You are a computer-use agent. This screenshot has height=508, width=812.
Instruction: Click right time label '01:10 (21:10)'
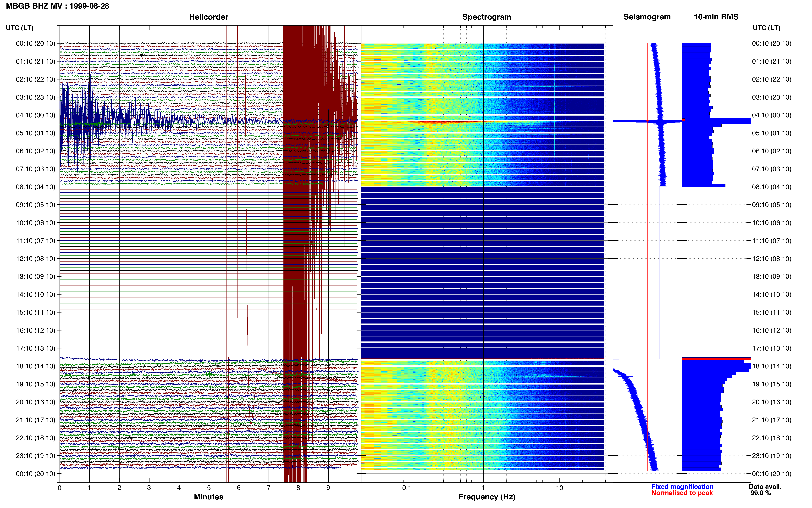point(771,61)
